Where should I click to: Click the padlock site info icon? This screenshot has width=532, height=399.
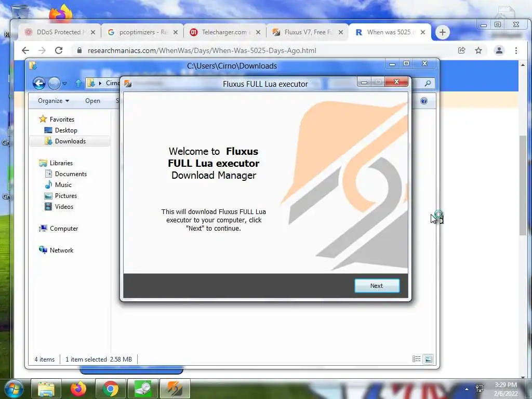(x=79, y=50)
